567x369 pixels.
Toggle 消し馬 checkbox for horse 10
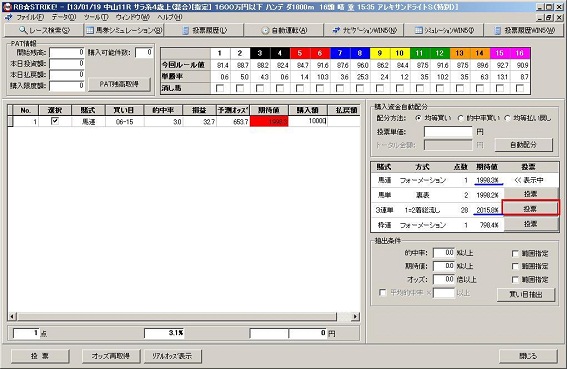point(400,88)
